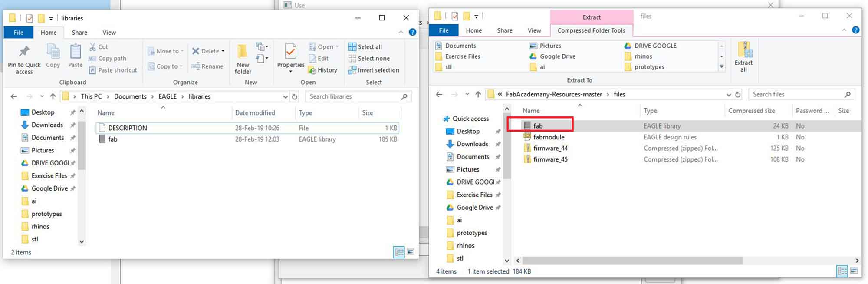The width and height of the screenshot is (868, 284).
Task: Select DESCRIPTION file in libraries window
Action: coord(247,128)
